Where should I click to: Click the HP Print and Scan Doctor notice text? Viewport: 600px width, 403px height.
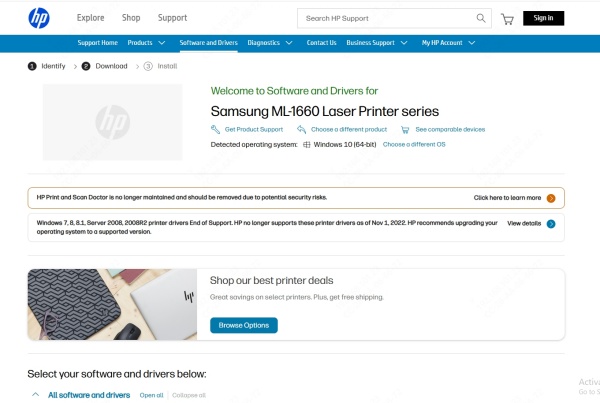pyautogui.click(x=182, y=197)
